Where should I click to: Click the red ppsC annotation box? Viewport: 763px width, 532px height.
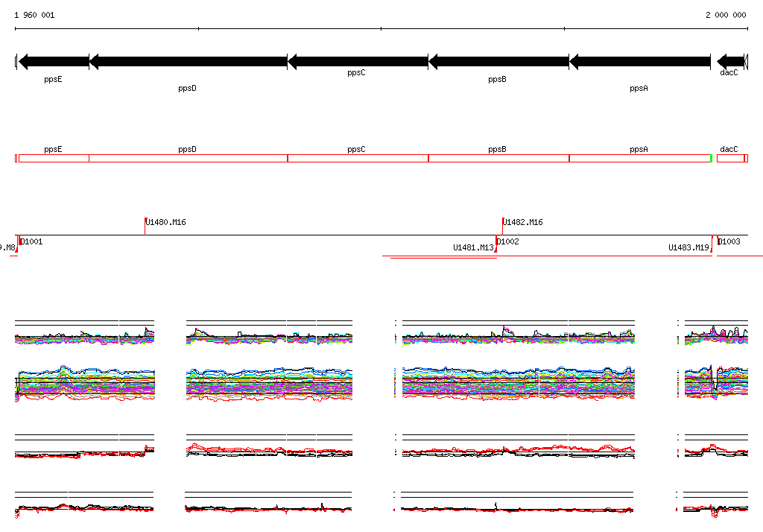click(358, 158)
